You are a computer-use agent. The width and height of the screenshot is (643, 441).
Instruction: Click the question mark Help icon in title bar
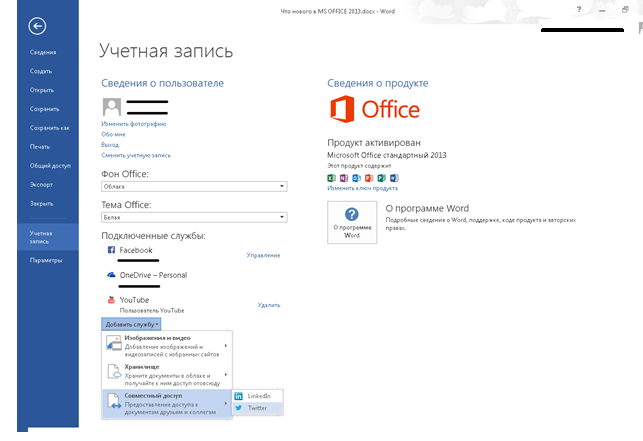tap(579, 10)
